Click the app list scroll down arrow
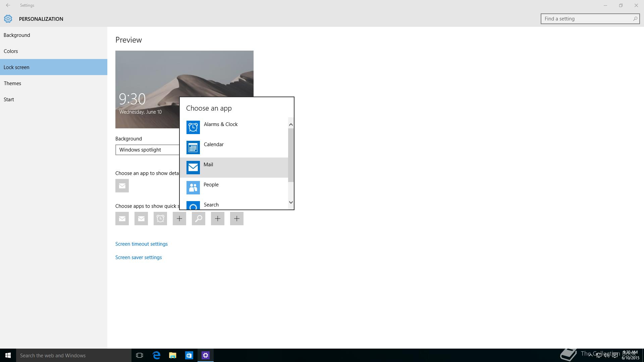 click(291, 202)
